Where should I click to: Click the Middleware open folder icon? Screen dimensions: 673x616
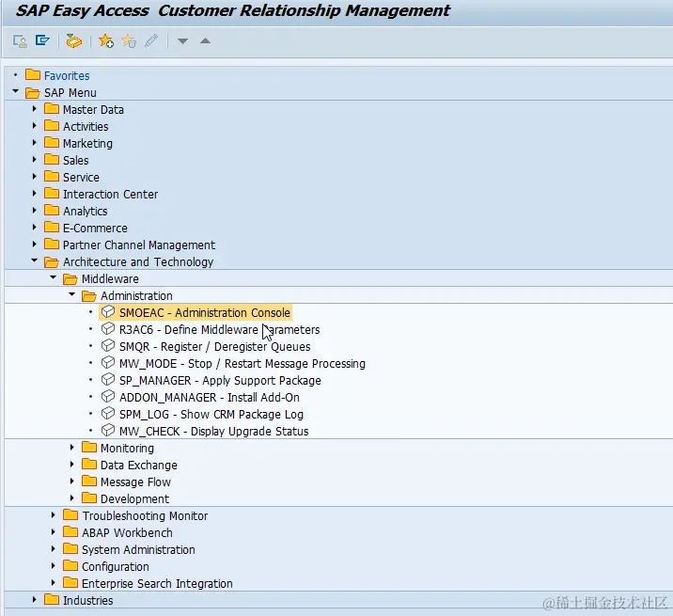[70, 278]
